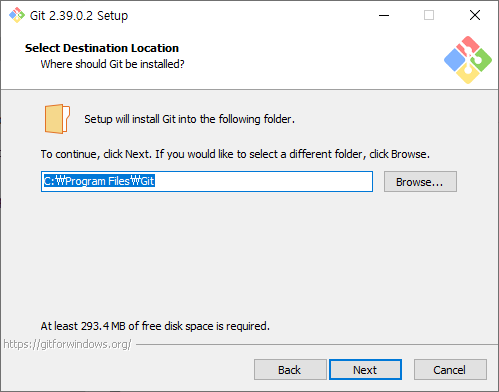Minimize the Git Setup window

[384, 15]
